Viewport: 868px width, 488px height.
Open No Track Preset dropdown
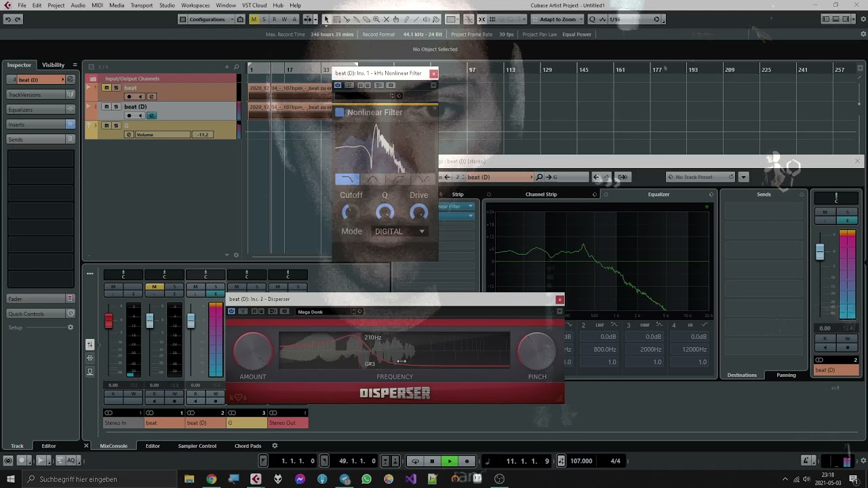[x=701, y=177]
